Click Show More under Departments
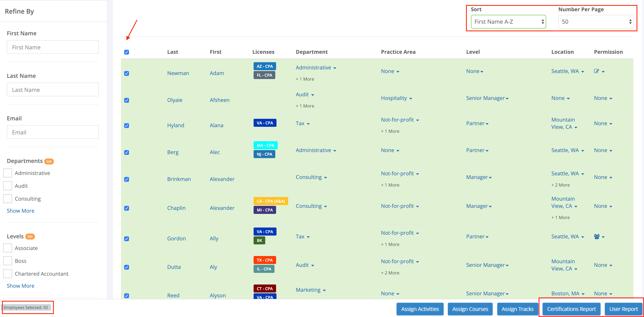644x317 pixels. (20, 211)
